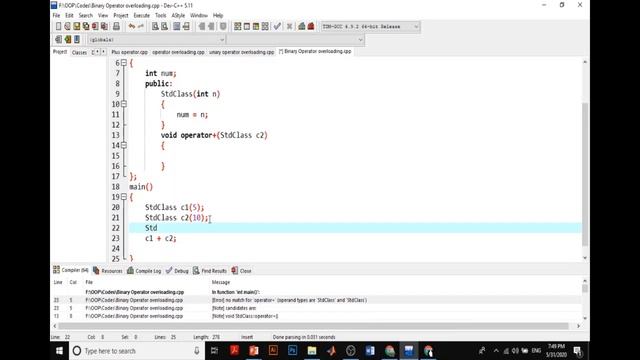Open the Word taskbar icon
The image size is (640, 360).
370,351
